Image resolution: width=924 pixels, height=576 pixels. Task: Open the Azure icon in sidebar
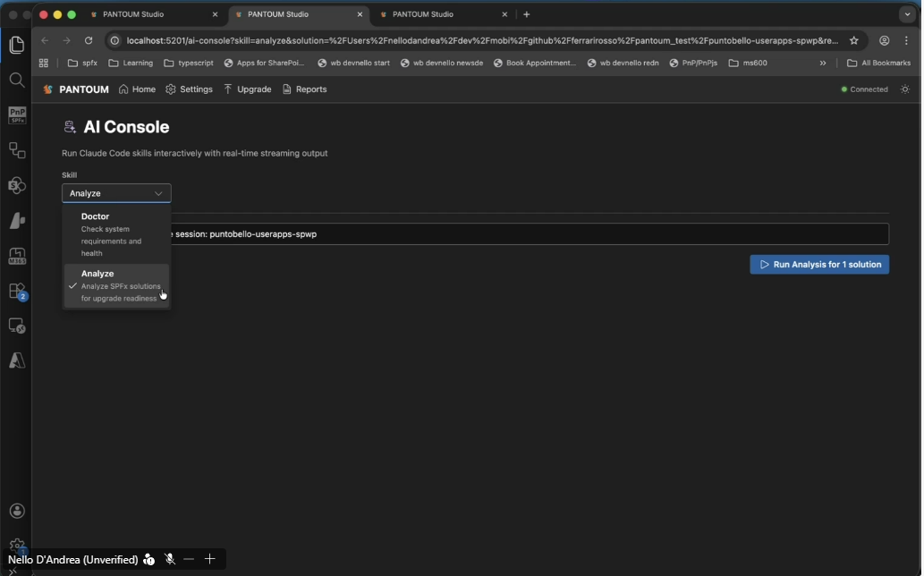pos(16,360)
